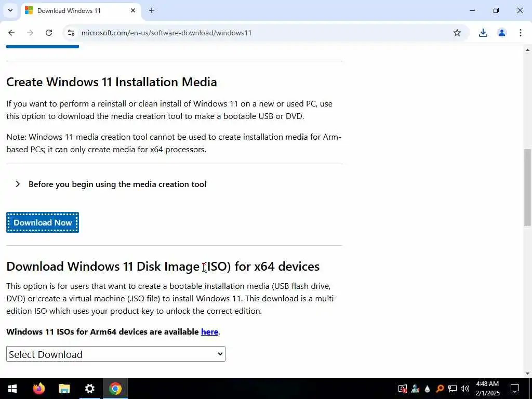Bookmark this page with the star icon

pyautogui.click(x=457, y=33)
